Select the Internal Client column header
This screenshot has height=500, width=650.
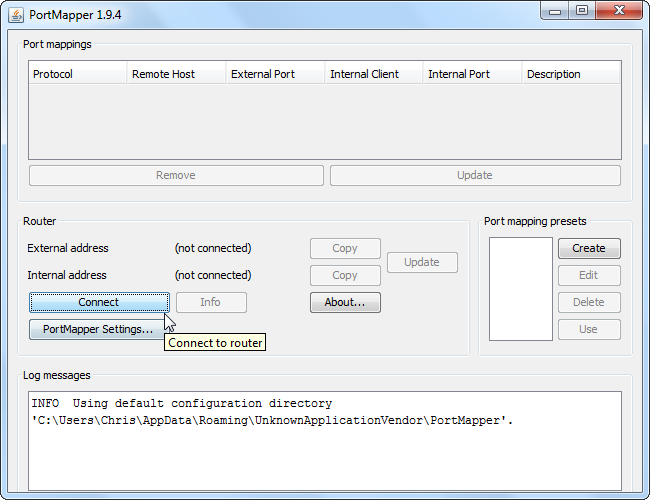tap(374, 74)
